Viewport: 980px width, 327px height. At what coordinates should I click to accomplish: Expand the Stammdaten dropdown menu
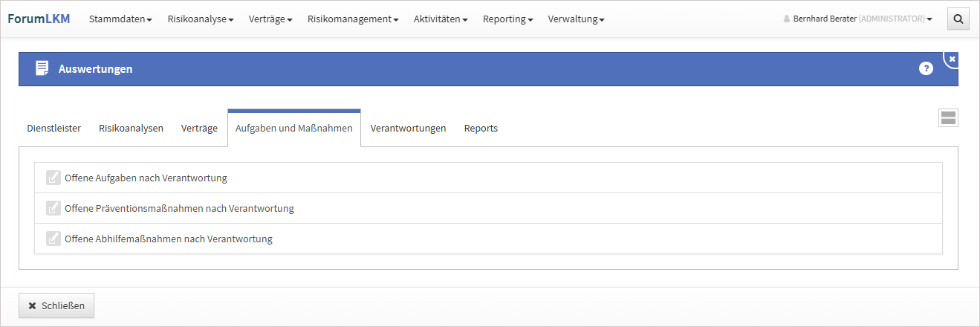click(x=120, y=19)
